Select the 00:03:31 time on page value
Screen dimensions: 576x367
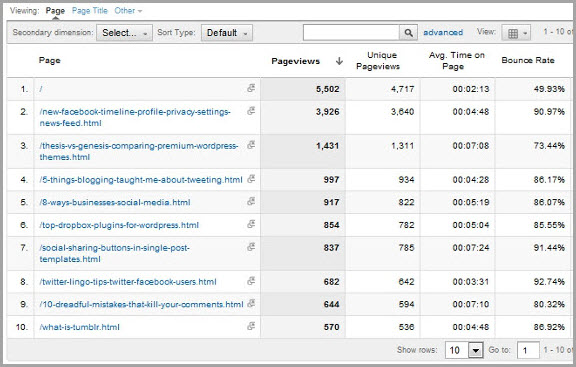(x=471, y=282)
